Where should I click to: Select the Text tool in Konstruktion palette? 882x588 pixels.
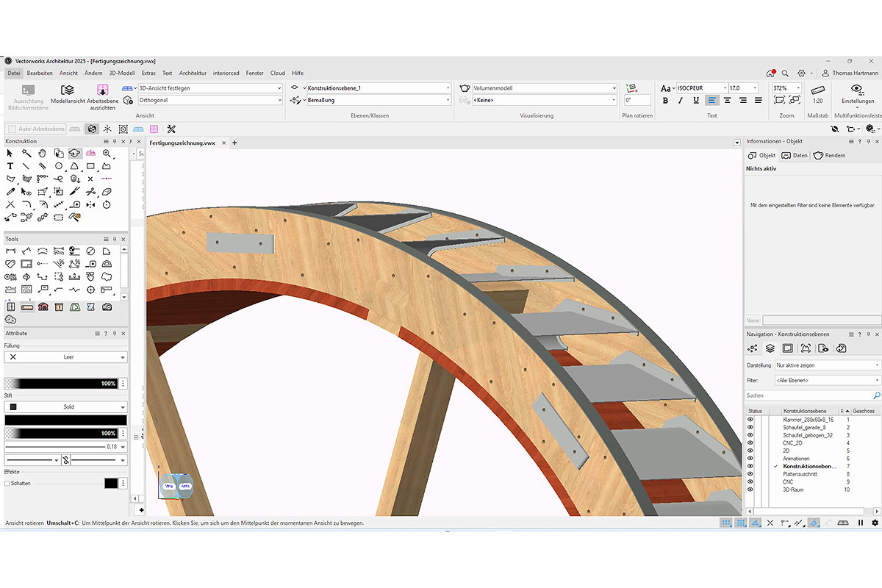(x=10, y=166)
